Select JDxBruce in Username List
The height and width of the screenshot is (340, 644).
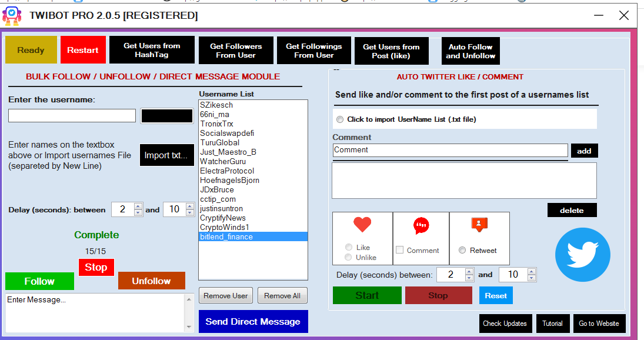click(253, 190)
